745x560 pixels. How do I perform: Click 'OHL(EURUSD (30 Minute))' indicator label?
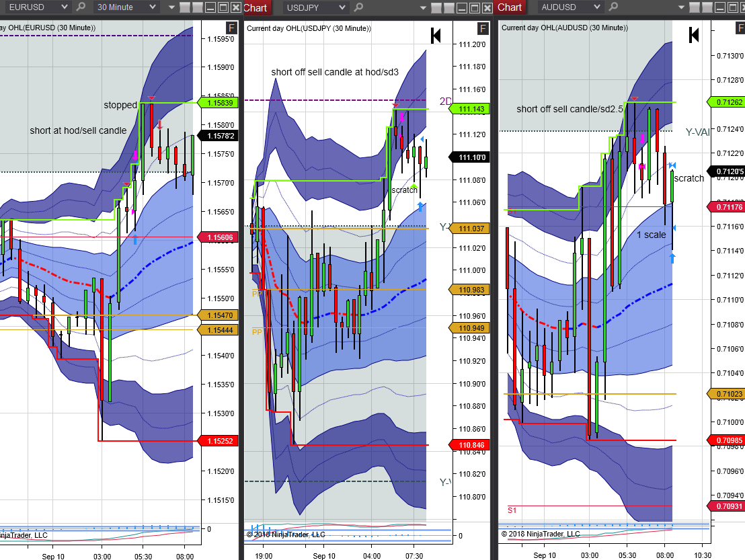(52, 28)
